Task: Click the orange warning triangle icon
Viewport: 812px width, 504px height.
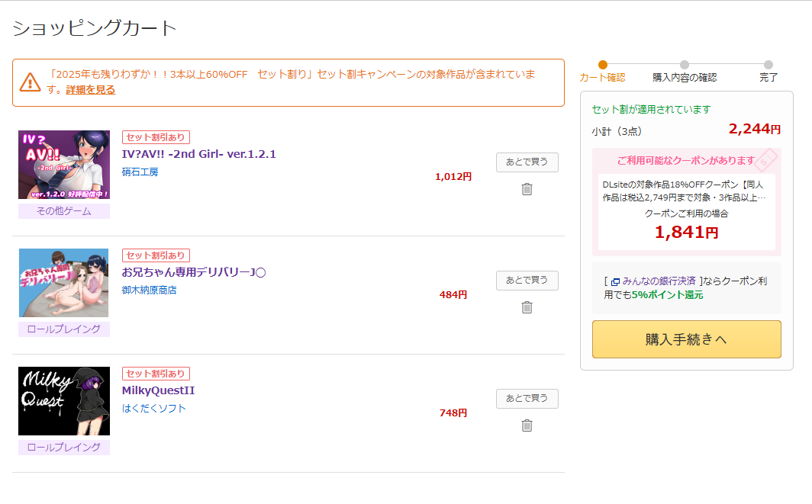Action: click(x=30, y=82)
